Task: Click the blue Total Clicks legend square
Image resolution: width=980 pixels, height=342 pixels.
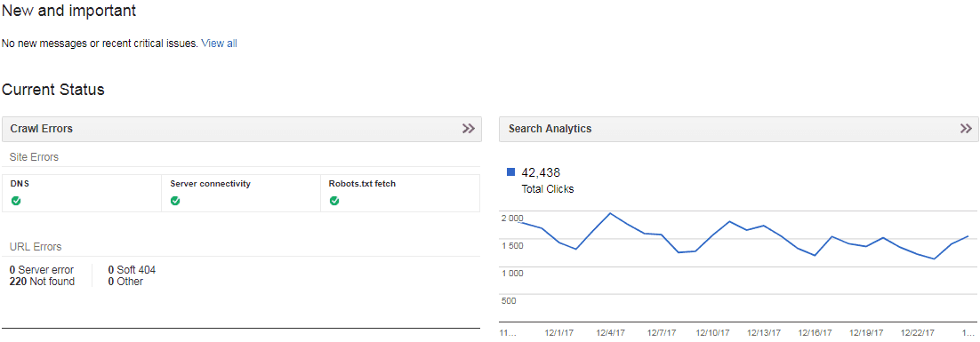Action: 510,172
